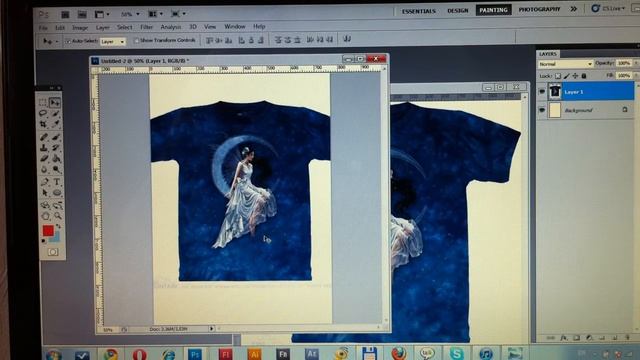The image size is (640, 360).
Task: Select the Rectangular Marquee tool
Action: point(43,102)
